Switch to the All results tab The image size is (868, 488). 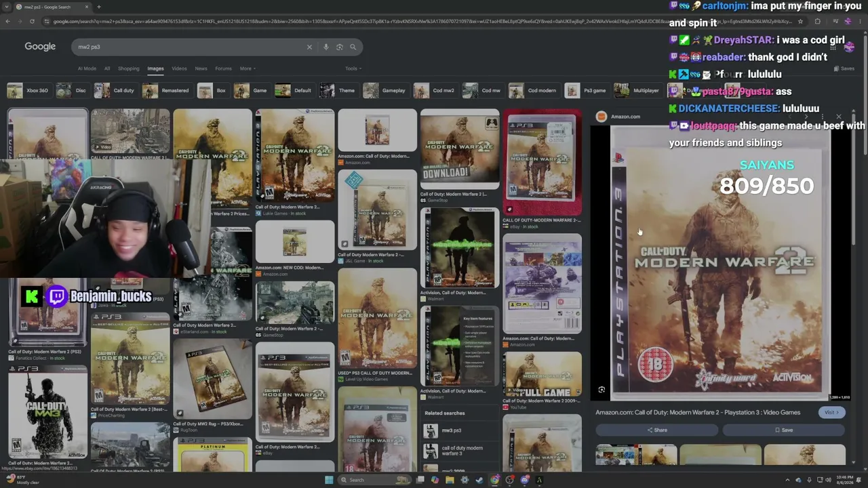(x=107, y=68)
